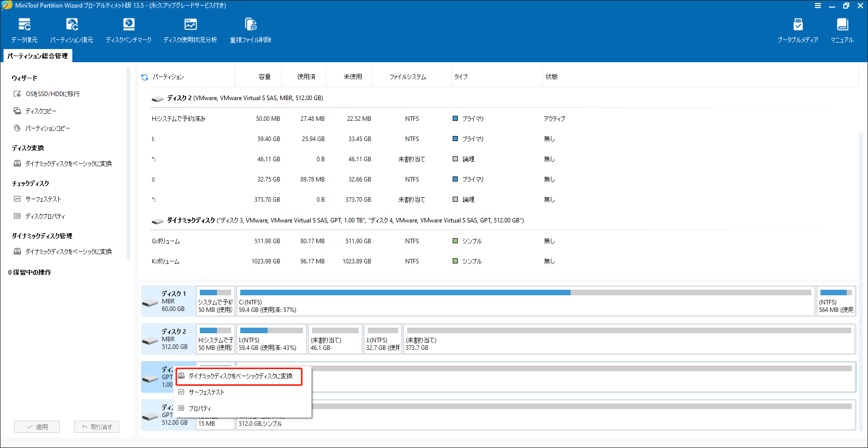The width and height of the screenshot is (868, 448).
Task: Start パーティションコピー wizard
Action: [42, 128]
